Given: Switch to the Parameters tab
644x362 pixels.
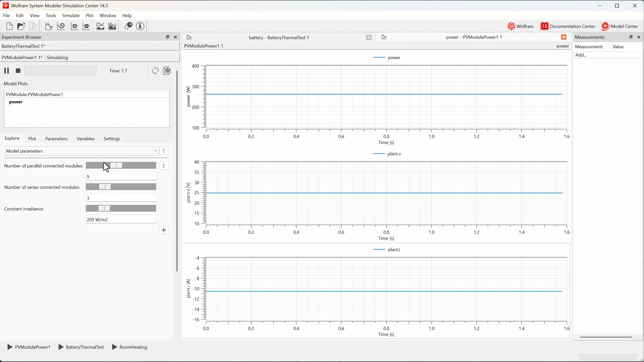Looking at the screenshot, I should tap(56, 139).
